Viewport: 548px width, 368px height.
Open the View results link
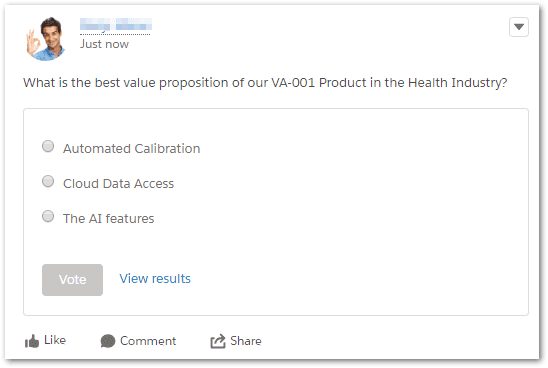[x=155, y=279]
